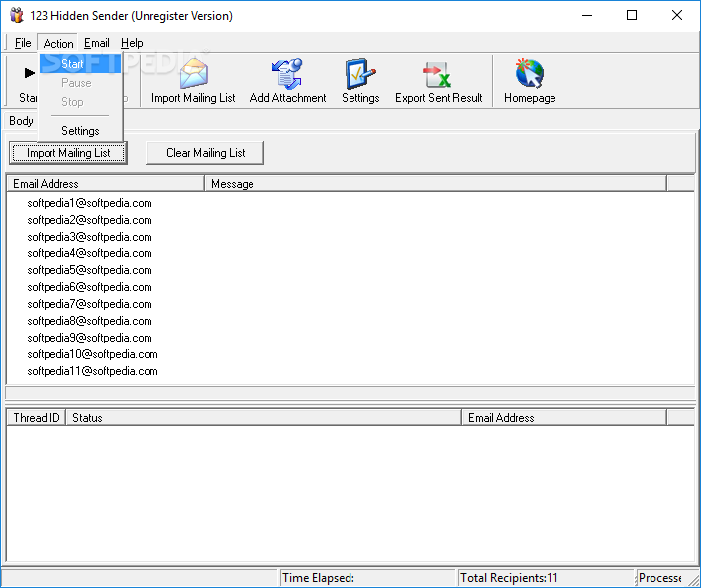
Task: Select softpedia4@softpedia.com row
Action: click(89, 253)
